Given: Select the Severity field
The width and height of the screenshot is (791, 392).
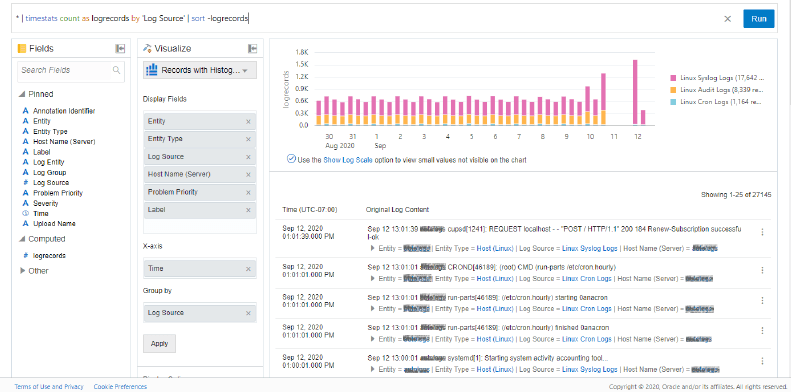Looking at the screenshot, I should pyautogui.click(x=45, y=204).
